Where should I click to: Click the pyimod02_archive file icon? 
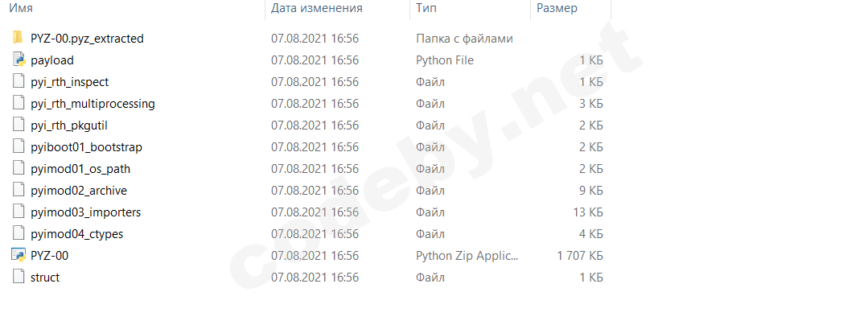(19, 190)
